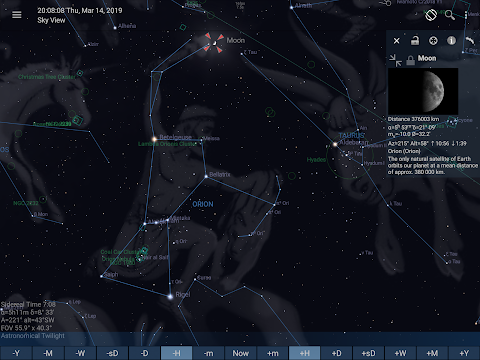Select the Christmas Tree Cluster marker

(80, 73)
